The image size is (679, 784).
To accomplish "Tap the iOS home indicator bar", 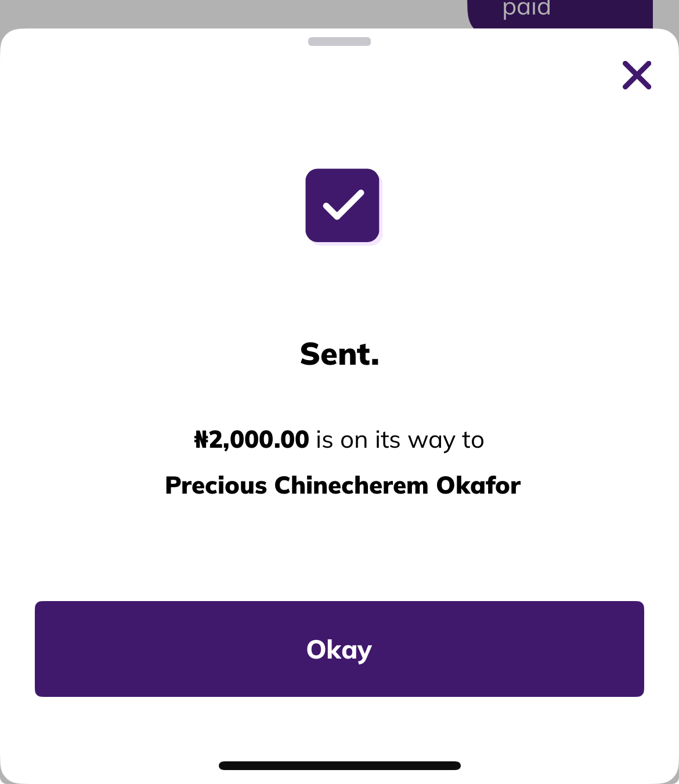I will pos(339,765).
